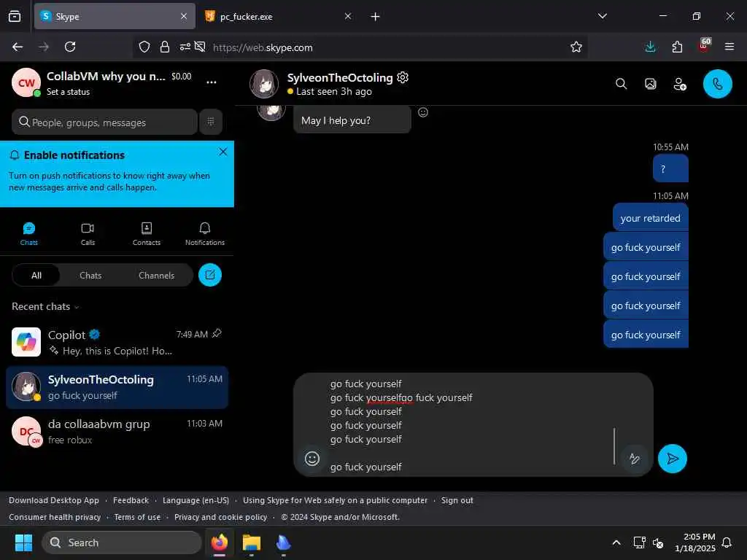Close the pc_fucker.exe tab

(348, 16)
